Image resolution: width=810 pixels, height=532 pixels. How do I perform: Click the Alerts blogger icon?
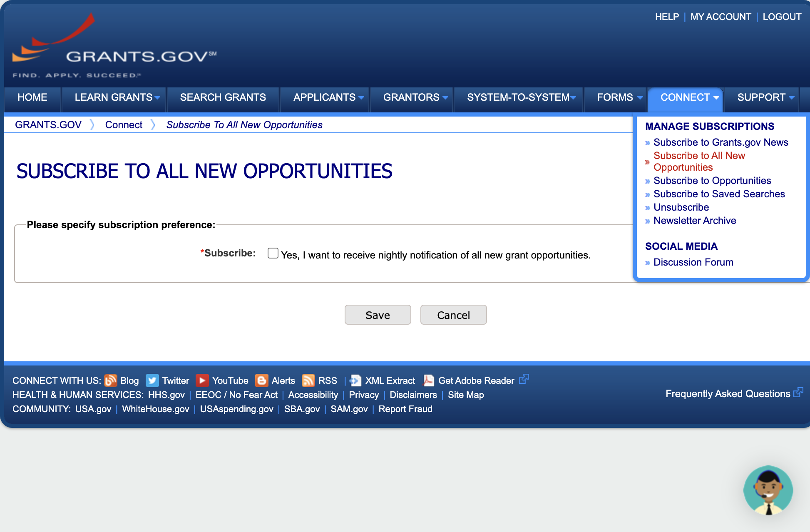point(262,380)
